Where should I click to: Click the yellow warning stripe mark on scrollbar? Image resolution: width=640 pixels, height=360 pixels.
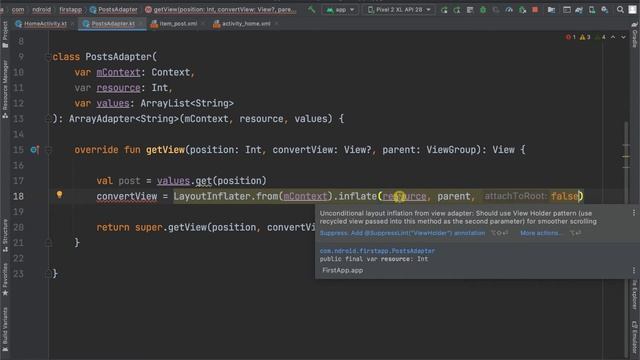tap(626, 156)
